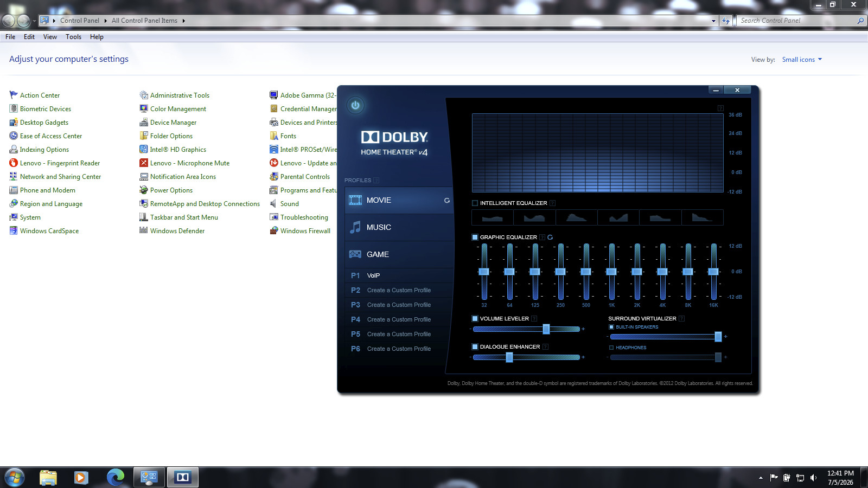Open the Tools menu
This screenshot has width=868, height=488.
(73, 37)
